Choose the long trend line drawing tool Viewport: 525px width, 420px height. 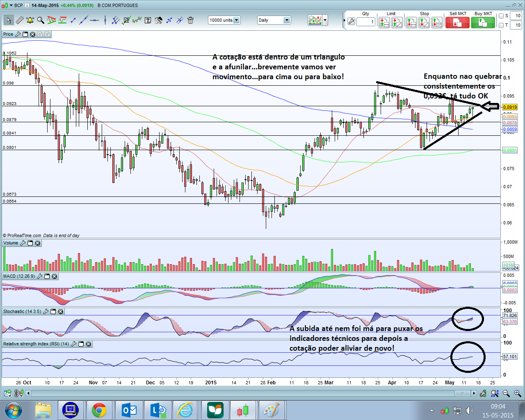click(84, 20)
